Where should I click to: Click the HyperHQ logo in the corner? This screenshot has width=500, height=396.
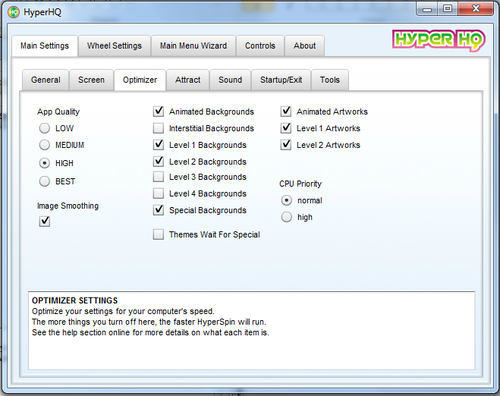click(439, 40)
